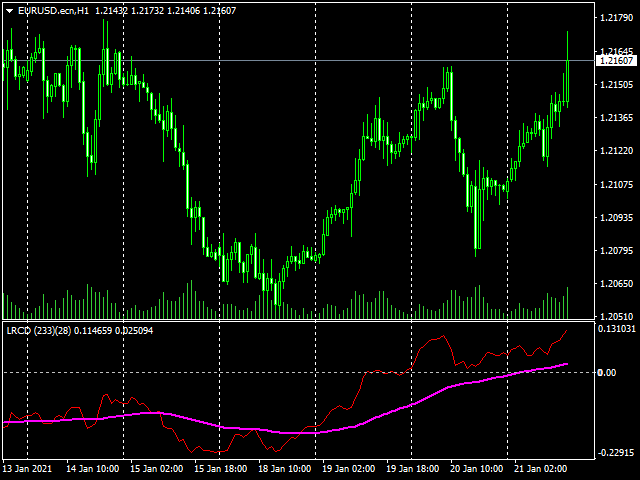
Task: Click the indicator zero level 0.00
Action: pyautogui.click(x=607, y=372)
